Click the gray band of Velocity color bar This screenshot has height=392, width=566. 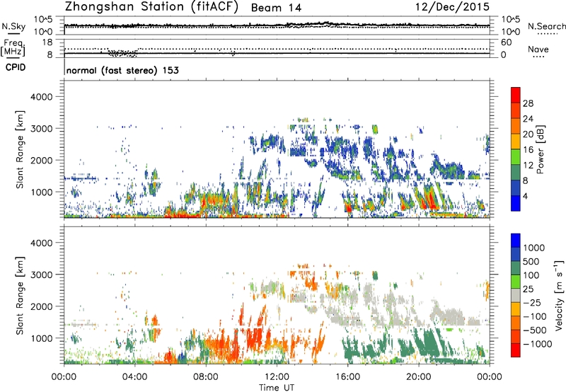516,296
